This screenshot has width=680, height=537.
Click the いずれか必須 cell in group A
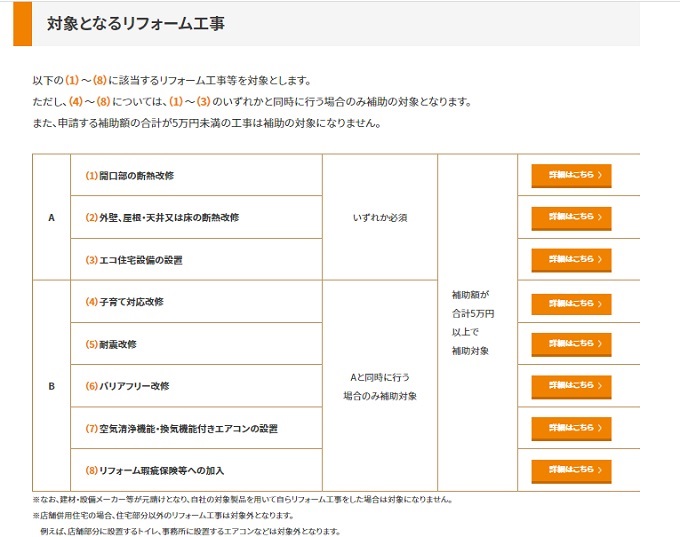[x=380, y=217]
